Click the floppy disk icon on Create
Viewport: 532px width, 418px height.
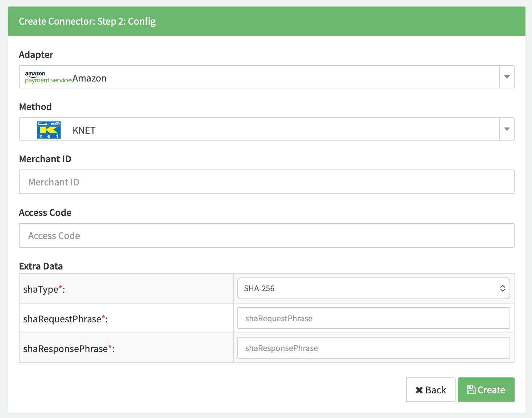tap(471, 390)
